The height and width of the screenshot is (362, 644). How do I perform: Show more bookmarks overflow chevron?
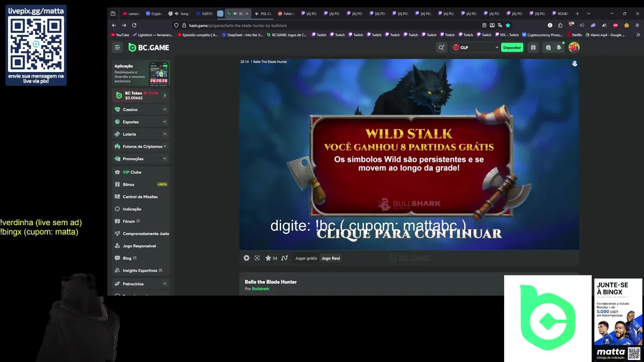[638, 35]
